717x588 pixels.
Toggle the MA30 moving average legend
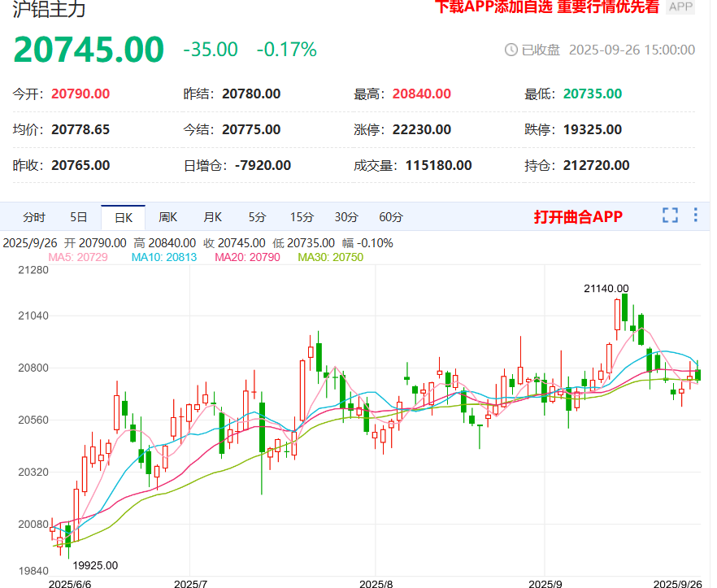click(330, 257)
